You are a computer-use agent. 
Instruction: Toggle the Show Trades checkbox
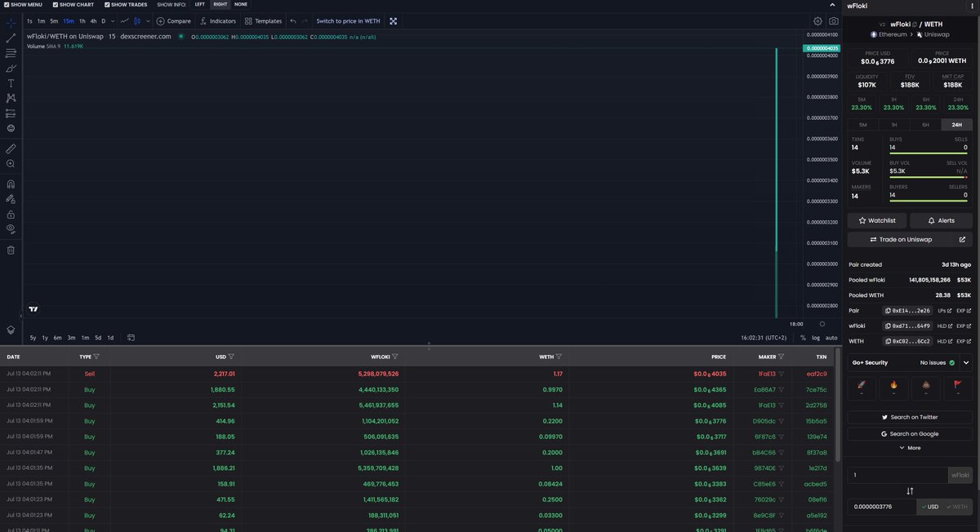pyautogui.click(x=107, y=4)
